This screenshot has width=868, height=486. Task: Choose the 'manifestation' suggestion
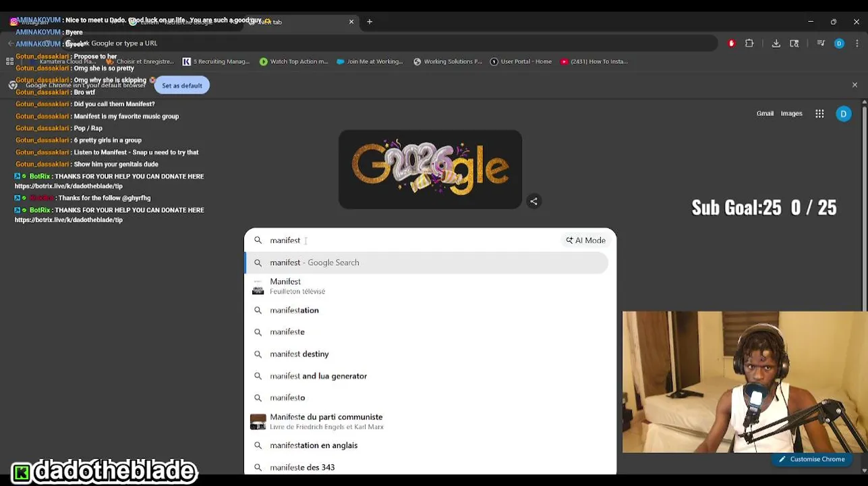426,310
